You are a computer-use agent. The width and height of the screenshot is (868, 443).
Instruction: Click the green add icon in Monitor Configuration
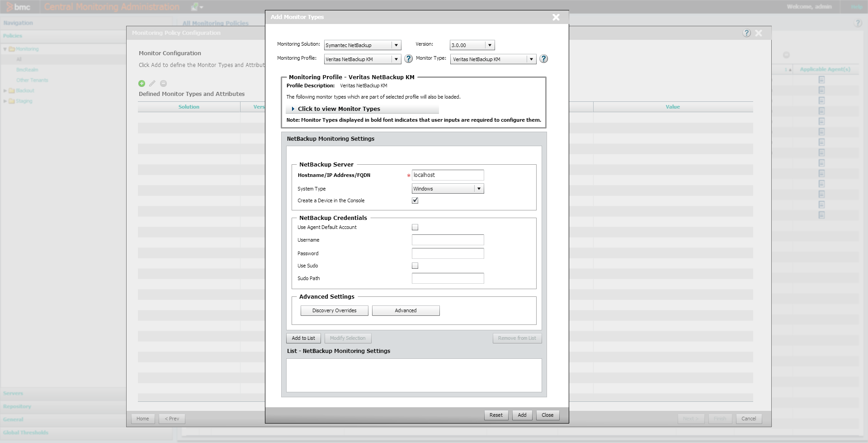coord(142,83)
